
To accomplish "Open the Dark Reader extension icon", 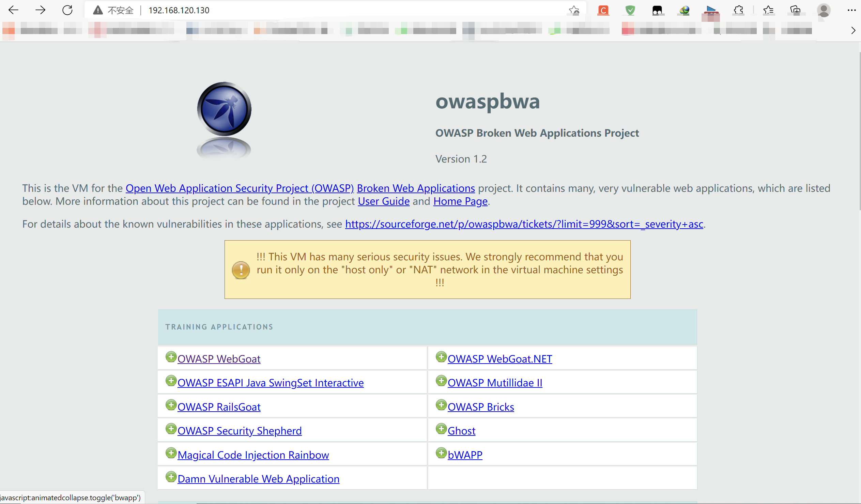I will click(658, 10).
